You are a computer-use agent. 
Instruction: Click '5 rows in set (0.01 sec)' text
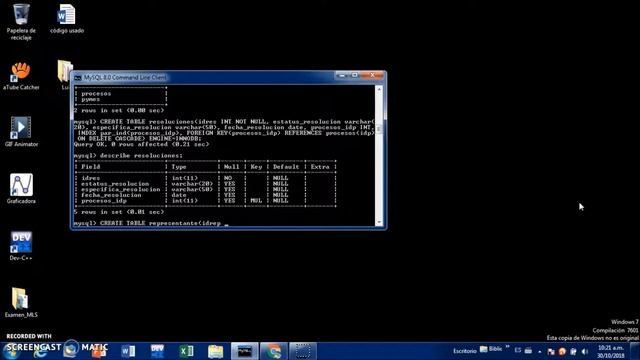pyautogui.click(x=119, y=212)
